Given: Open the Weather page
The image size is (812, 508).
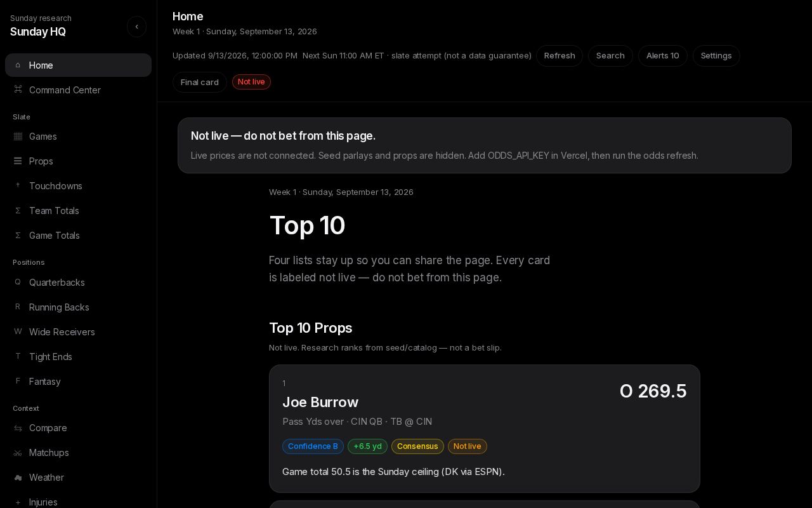Looking at the screenshot, I should pyautogui.click(x=78, y=478).
